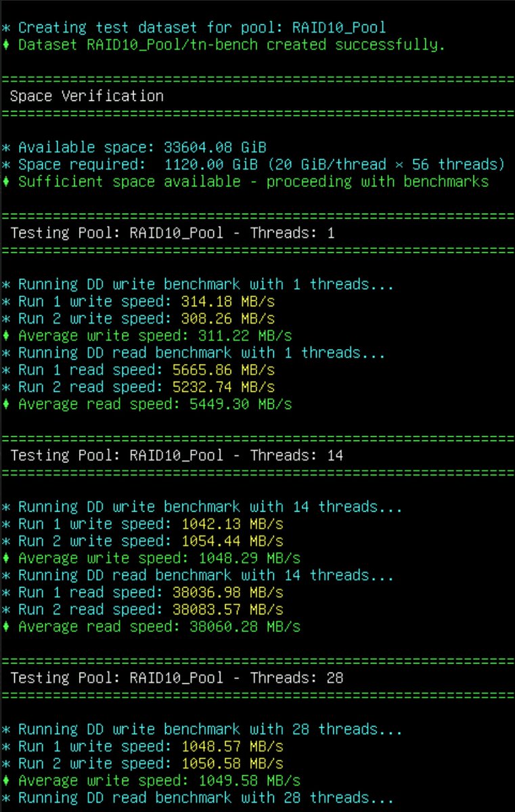This screenshot has width=515, height=812.
Task: Select 'Dataset RAID10_Pool/tn-bench created successfully.' line
Action: 224,45
